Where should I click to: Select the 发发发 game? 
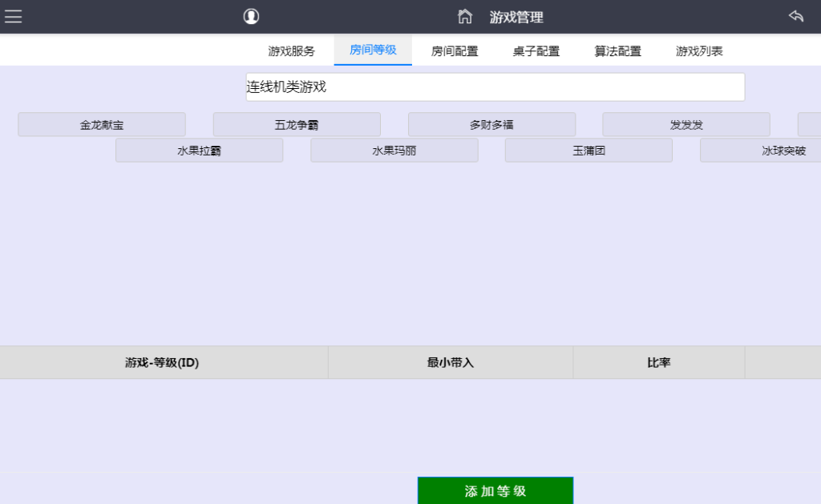click(x=686, y=124)
